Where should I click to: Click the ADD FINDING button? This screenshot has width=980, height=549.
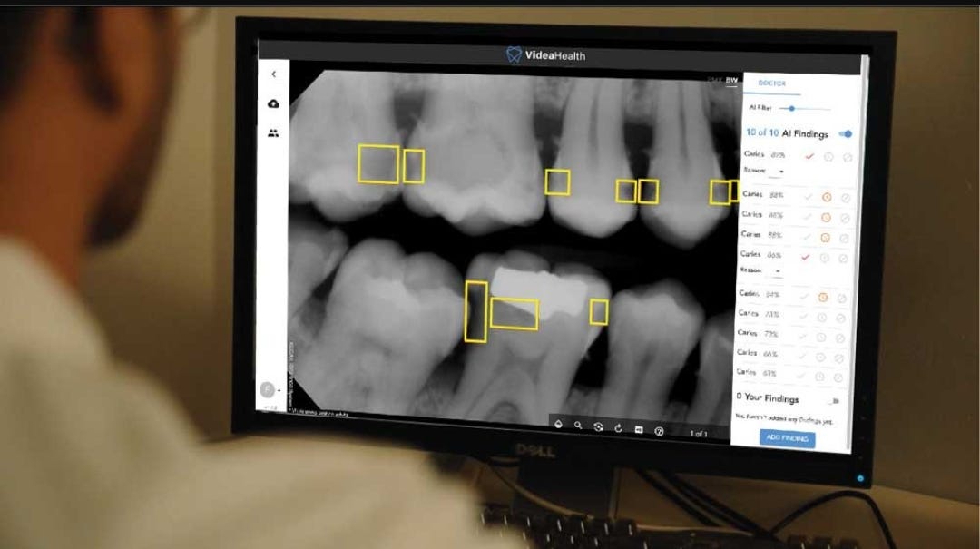pyautogui.click(x=788, y=437)
